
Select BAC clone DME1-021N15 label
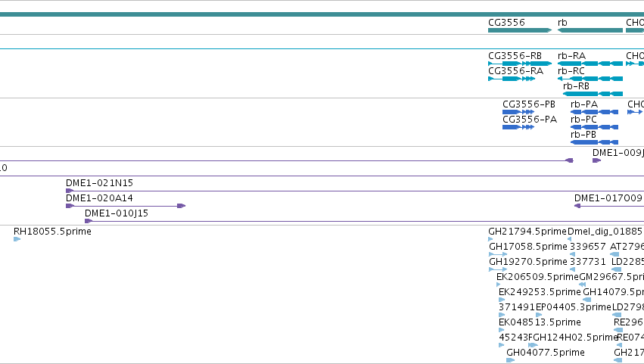(x=99, y=183)
